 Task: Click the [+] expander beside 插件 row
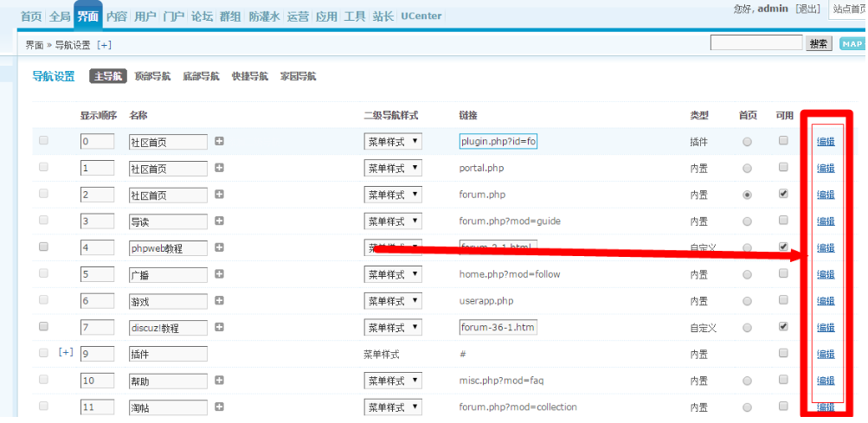click(66, 353)
